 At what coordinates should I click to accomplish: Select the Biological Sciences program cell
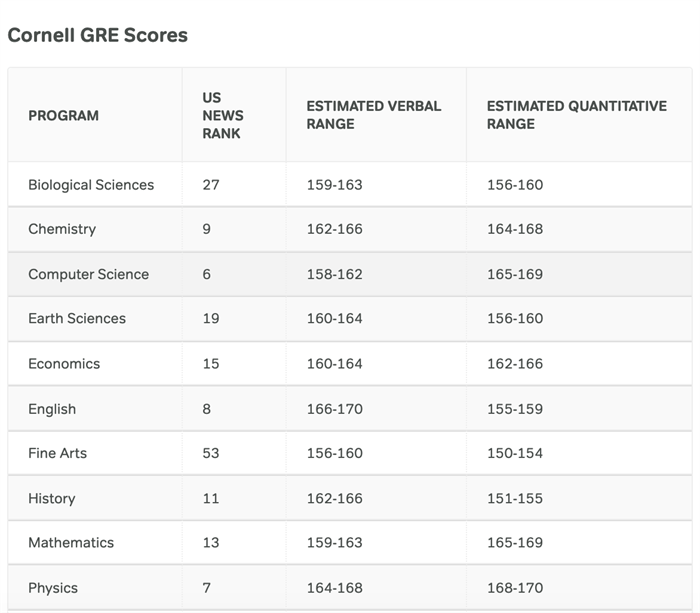point(91,184)
